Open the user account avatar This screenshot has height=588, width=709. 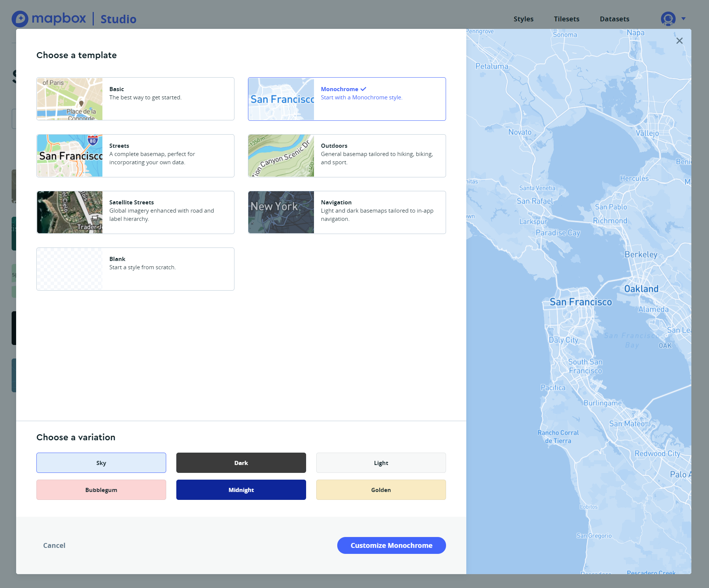click(668, 19)
